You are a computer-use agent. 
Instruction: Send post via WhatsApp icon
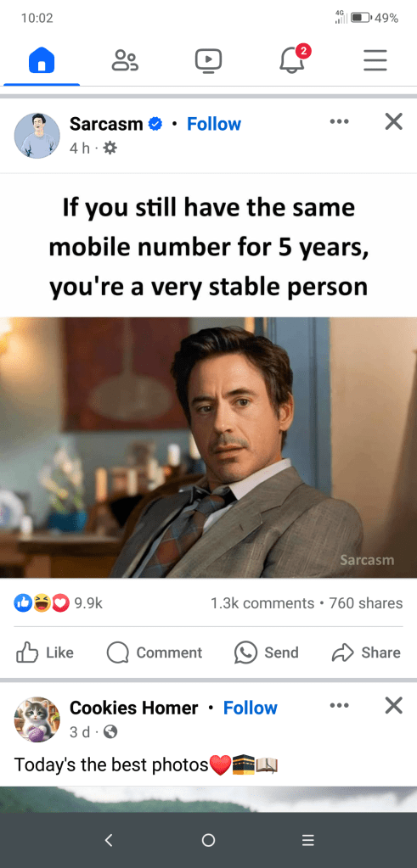[267, 652]
